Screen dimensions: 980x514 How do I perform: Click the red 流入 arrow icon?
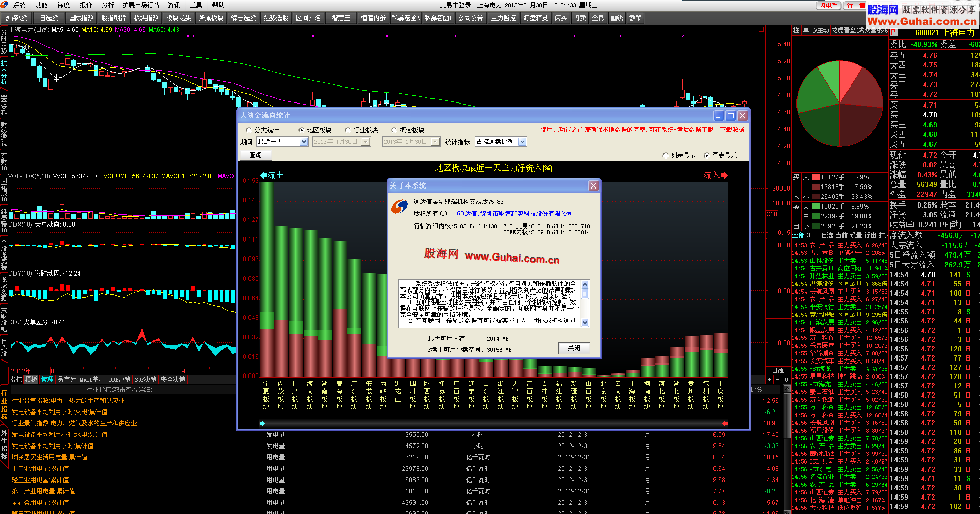click(x=724, y=175)
